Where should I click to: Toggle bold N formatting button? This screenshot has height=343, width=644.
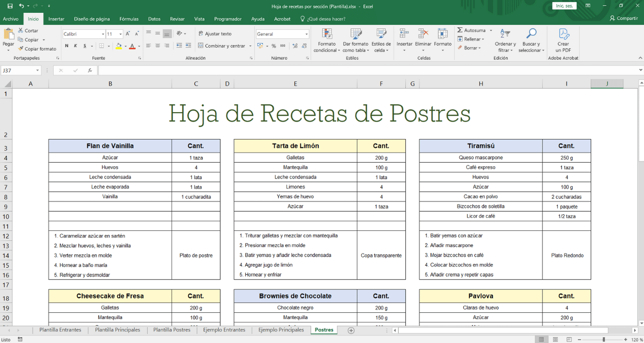(66, 46)
